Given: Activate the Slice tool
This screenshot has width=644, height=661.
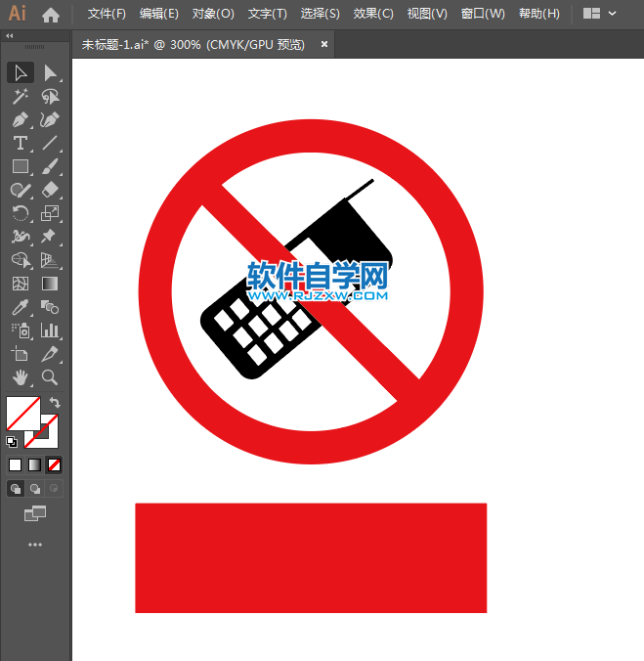Looking at the screenshot, I should (x=50, y=354).
